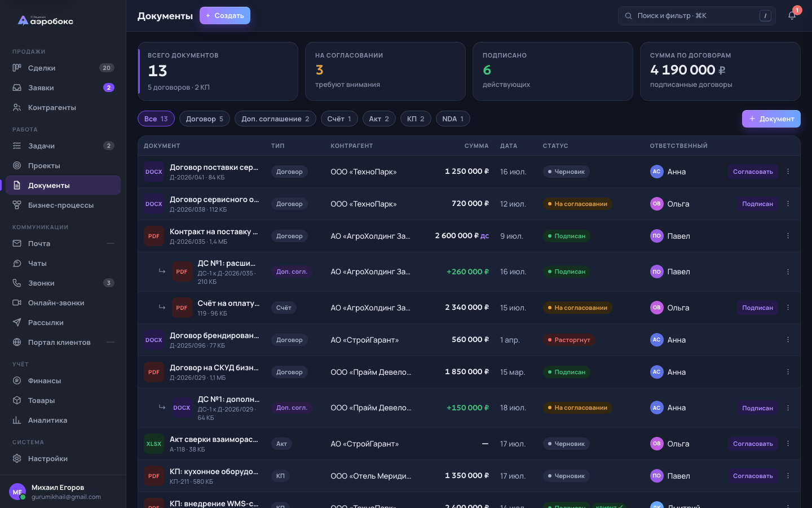812x508 pixels.
Task: Filter by the Счёт 1 tab
Action: tap(339, 119)
